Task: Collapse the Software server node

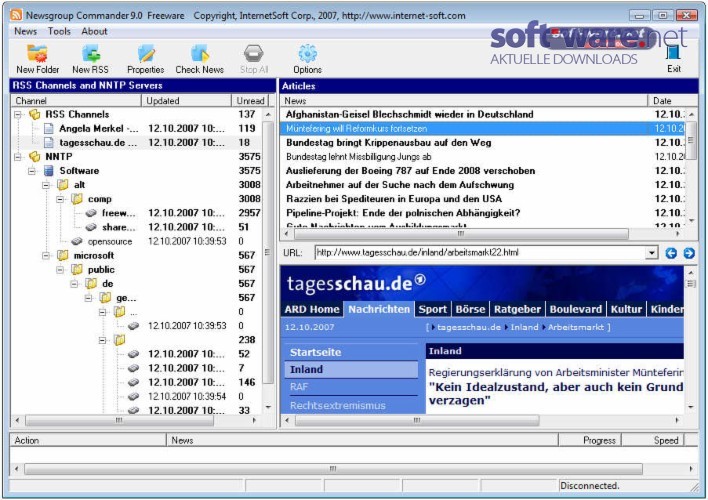Action: coord(32,171)
